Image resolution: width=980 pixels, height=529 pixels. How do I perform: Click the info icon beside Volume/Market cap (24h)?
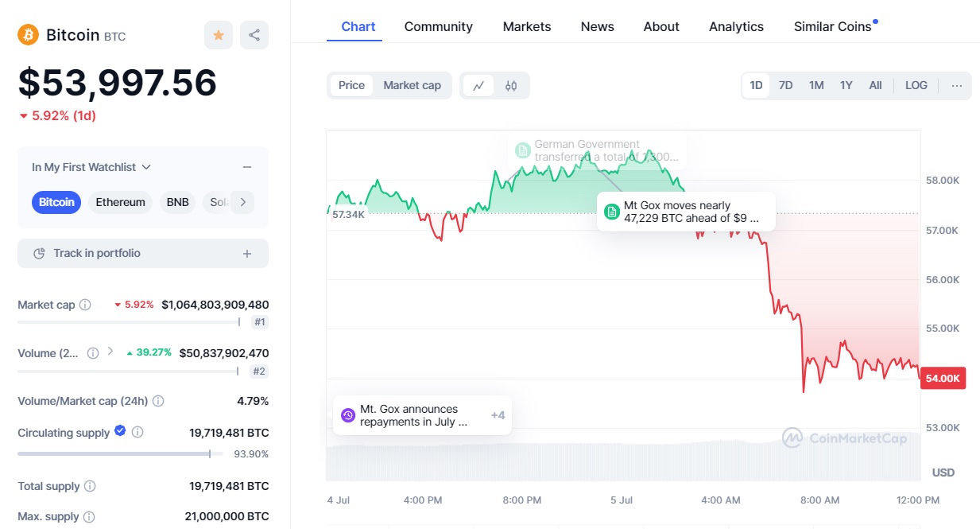point(158,401)
